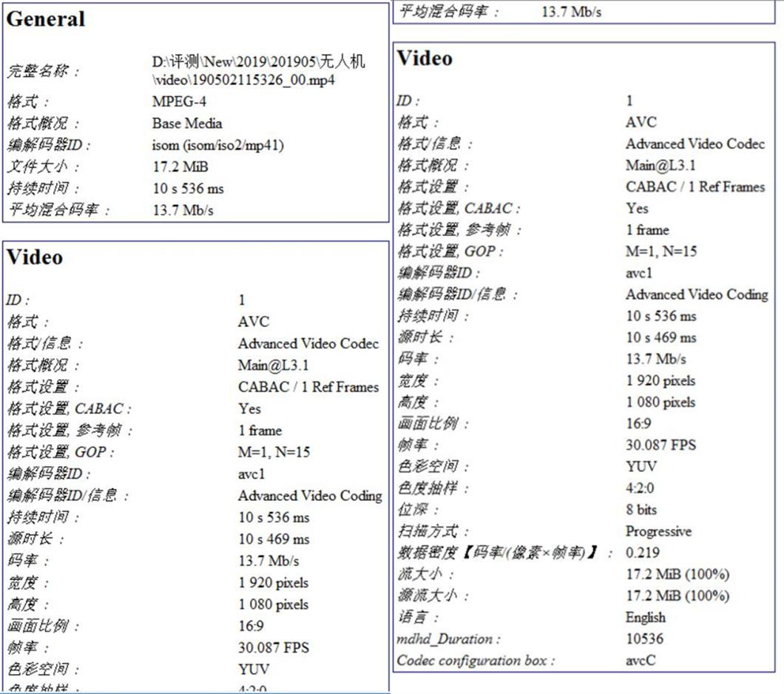Click the isom (isom/iso2/mp41) codec ID value

pos(218,145)
